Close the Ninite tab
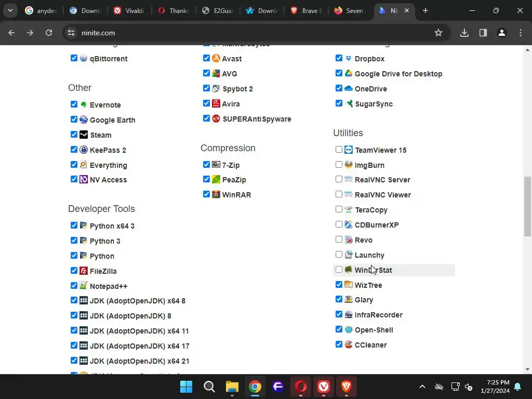The width and height of the screenshot is (532, 399). pyautogui.click(x=407, y=10)
